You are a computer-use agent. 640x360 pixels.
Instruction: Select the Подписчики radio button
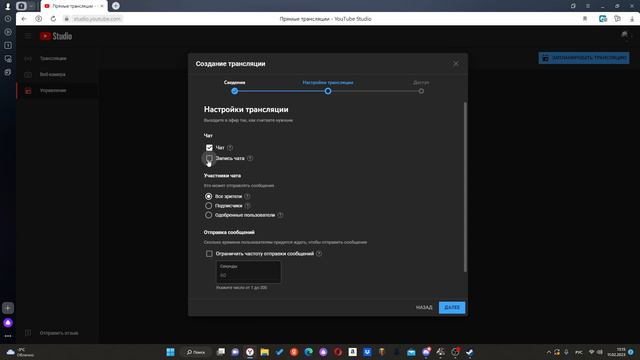pos(209,206)
